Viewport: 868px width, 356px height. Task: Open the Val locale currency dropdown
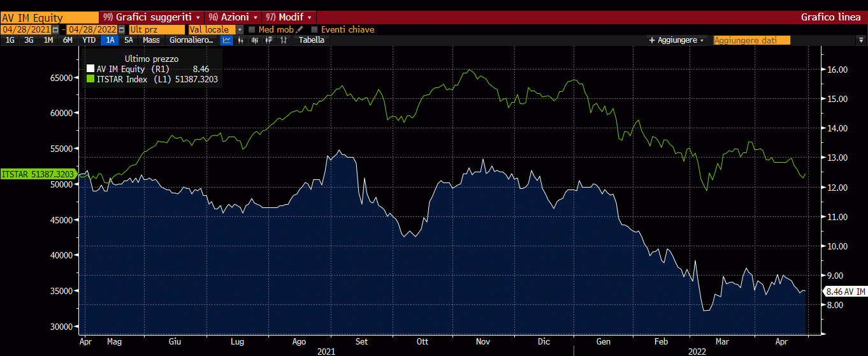click(x=240, y=29)
